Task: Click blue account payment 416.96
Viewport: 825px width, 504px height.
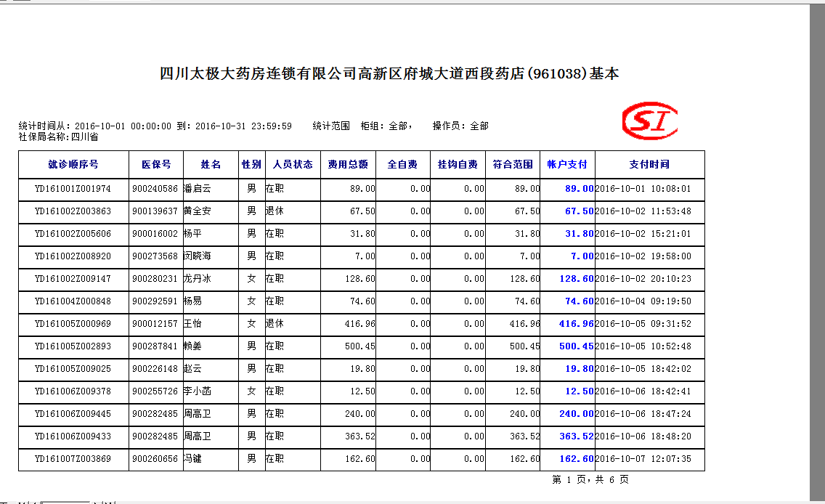Action: 576,324
